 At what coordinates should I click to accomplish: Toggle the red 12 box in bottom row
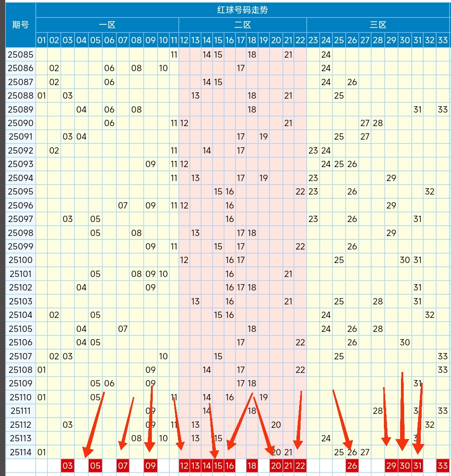coord(184,465)
